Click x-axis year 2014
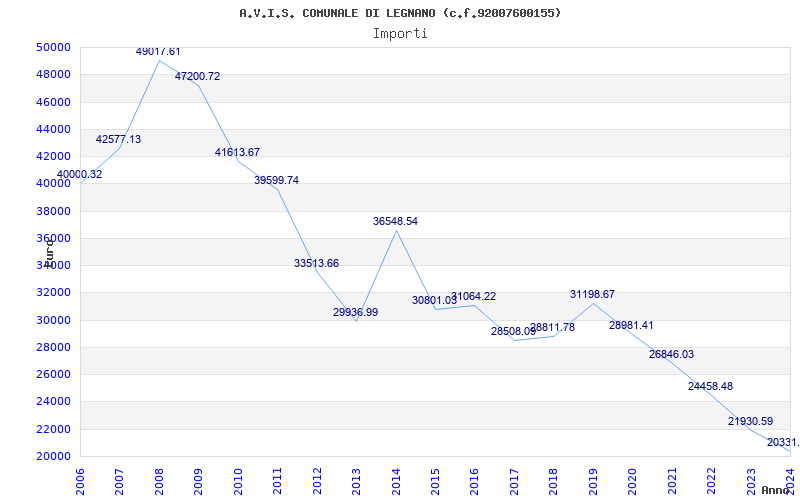Image resolution: width=800 pixels, height=500 pixels. point(396,481)
